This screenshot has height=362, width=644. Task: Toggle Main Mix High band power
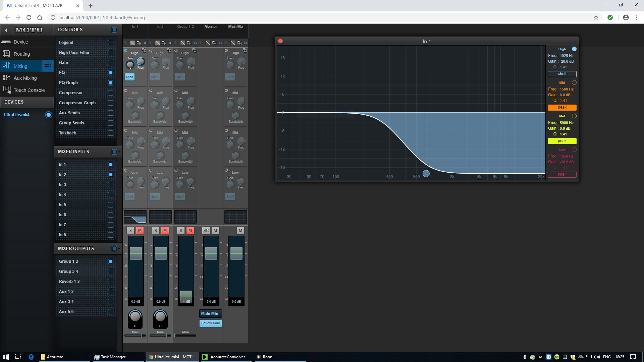[x=226, y=51]
